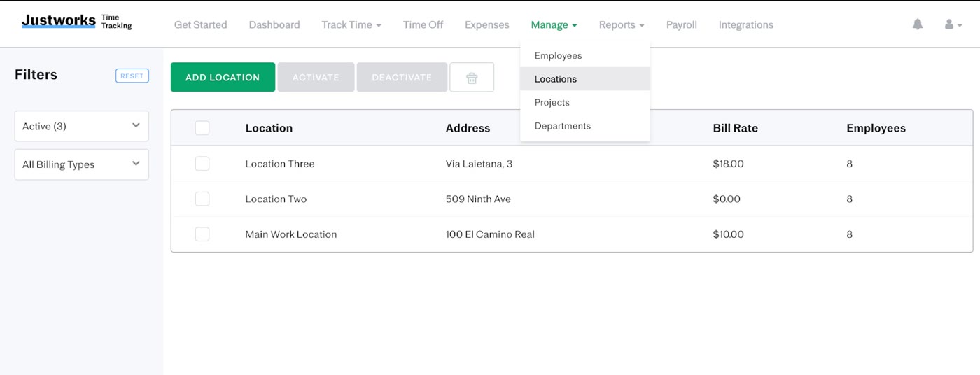Sort by the Employees column header
Viewport: 980px width, 375px height.
[876, 128]
